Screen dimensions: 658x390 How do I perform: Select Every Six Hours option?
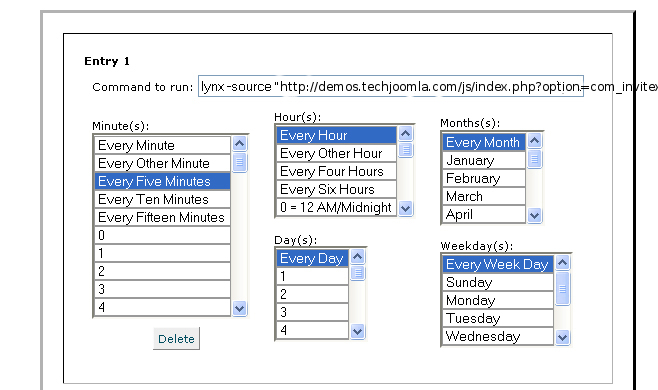(336, 189)
